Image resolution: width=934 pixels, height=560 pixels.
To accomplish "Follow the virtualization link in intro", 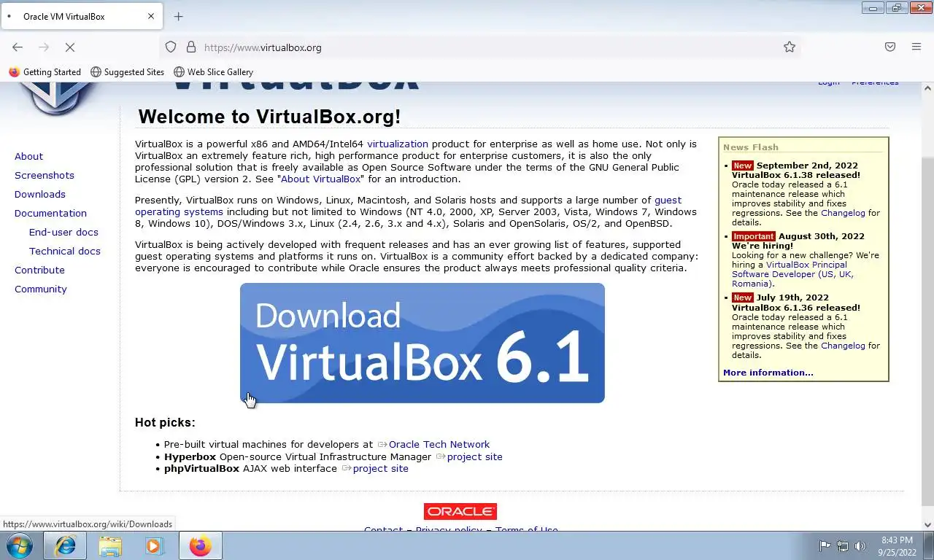I will [x=398, y=144].
